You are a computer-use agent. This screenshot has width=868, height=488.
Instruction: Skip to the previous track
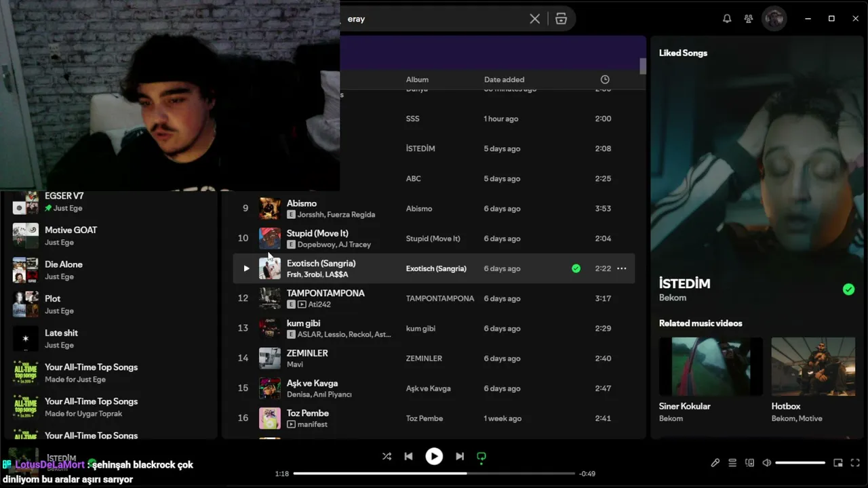(x=408, y=457)
